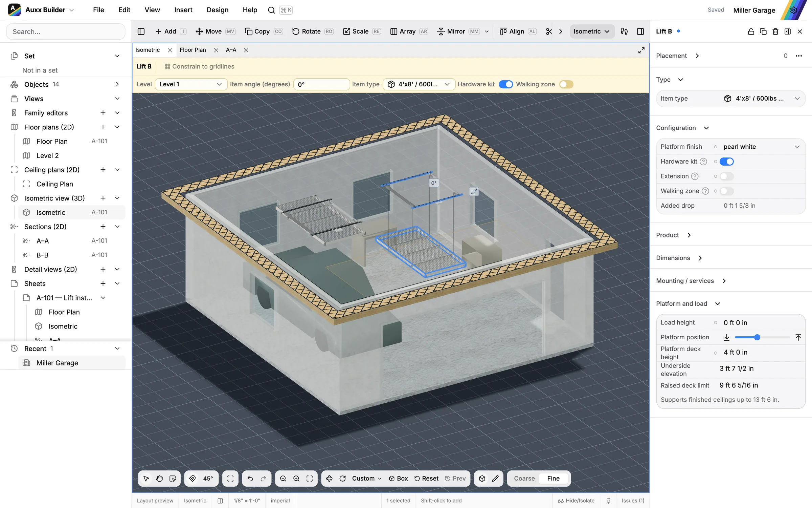Toggle Hardware kit in Configuration panel
The width and height of the screenshot is (812, 508).
click(726, 162)
